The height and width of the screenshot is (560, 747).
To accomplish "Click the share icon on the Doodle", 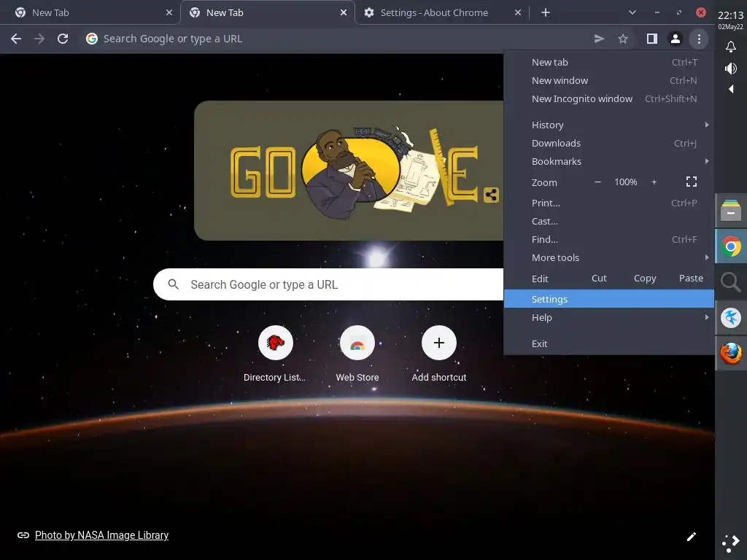I will pos(491,195).
